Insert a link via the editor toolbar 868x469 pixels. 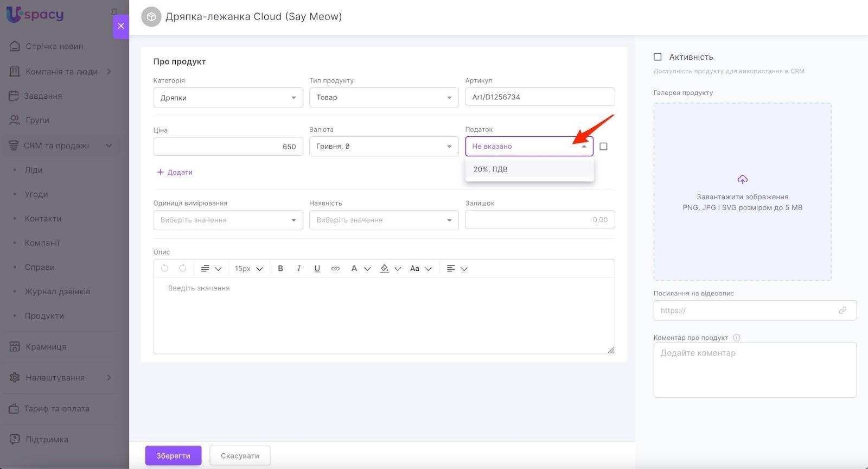335,268
